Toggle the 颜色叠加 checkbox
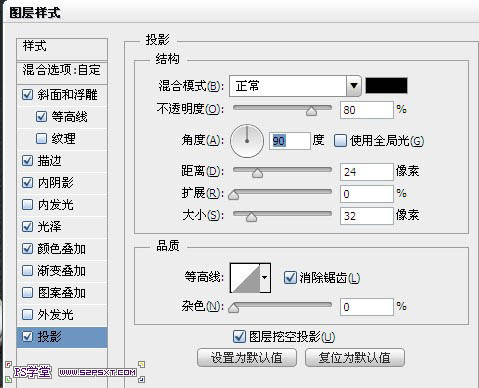The image size is (479, 388). (x=27, y=248)
